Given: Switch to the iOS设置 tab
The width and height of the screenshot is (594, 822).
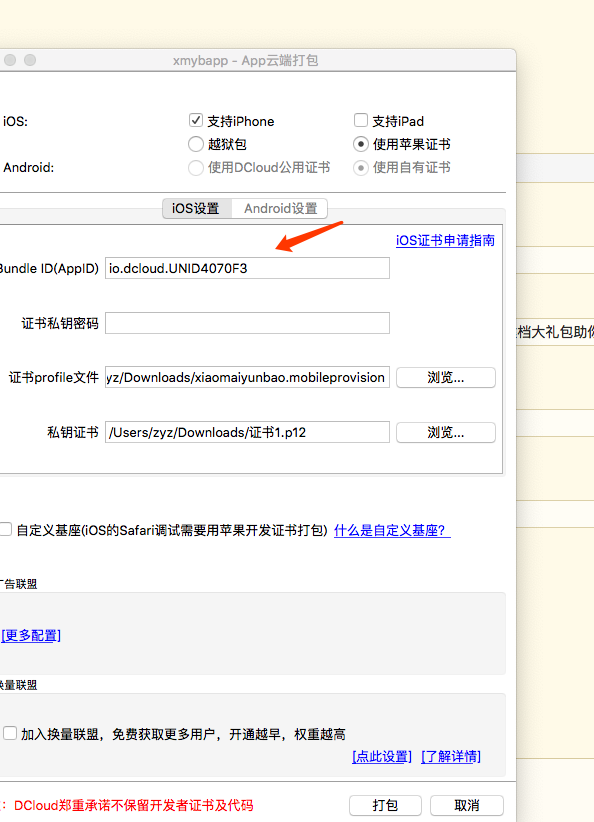Looking at the screenshot, I should coord(196,209).
